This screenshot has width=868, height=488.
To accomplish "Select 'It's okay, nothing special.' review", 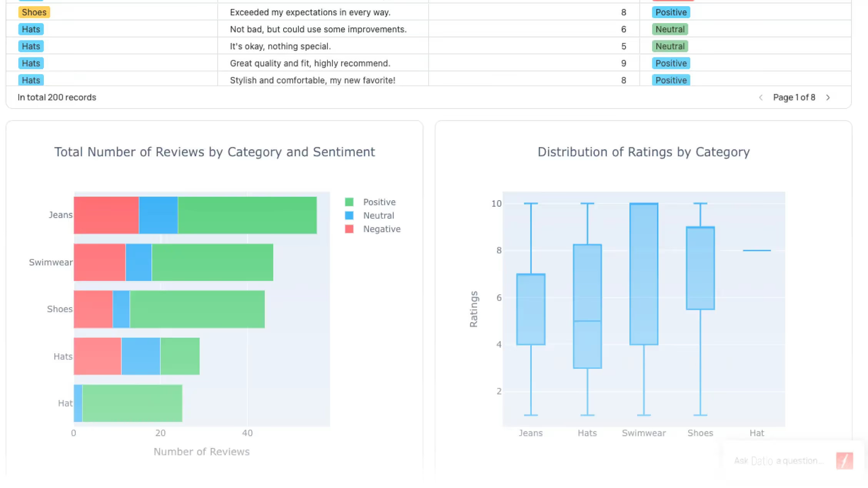I will click(280, 46).
